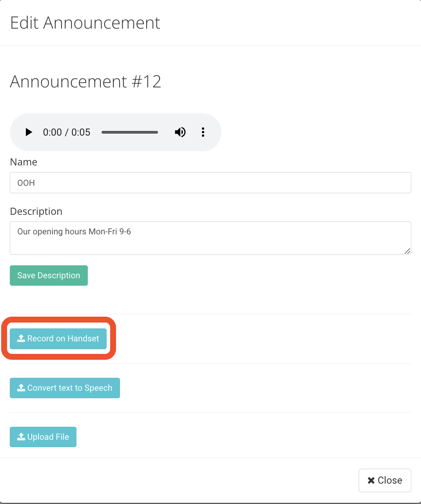This screenshot has height=504, width=421.
Task: Click the audio playback progress bar
Action: click(x=130, y=132)
